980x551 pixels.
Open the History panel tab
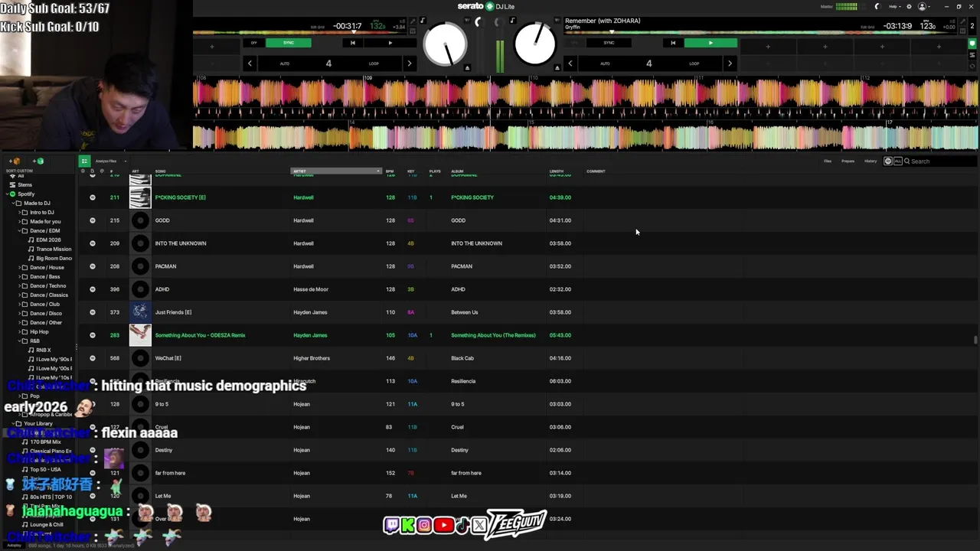click(x=871, y=161)
